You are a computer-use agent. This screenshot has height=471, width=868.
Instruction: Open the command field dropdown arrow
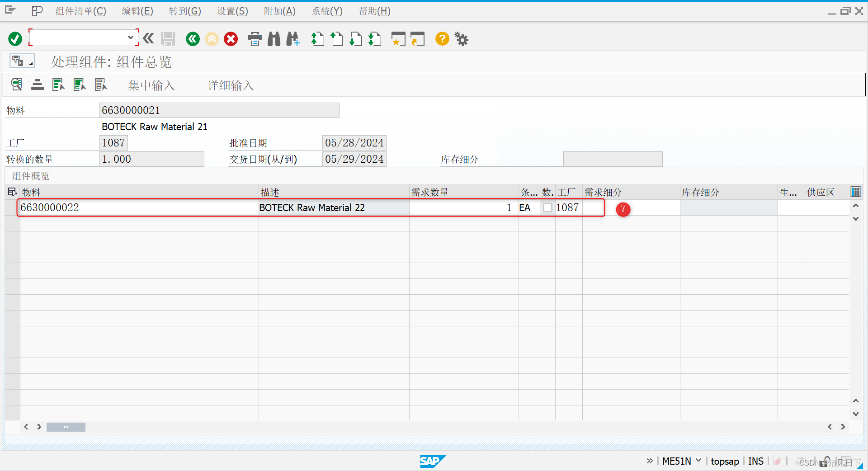click(131, 38)
